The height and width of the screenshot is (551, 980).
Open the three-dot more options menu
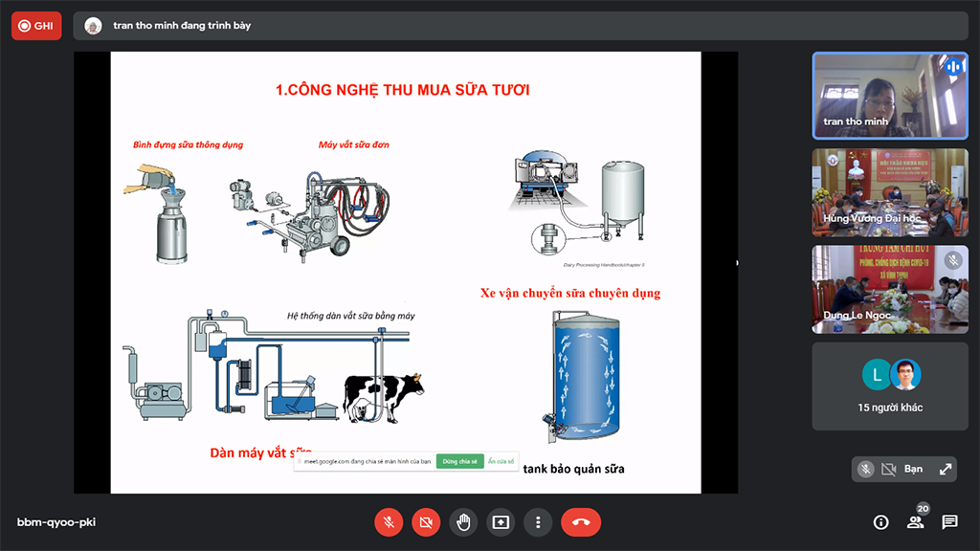[x=538, y=522]
